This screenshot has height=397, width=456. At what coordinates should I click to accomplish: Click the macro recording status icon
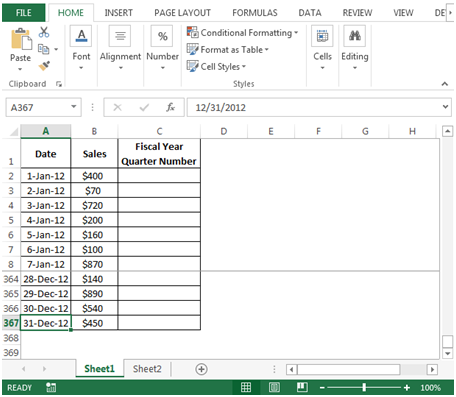coord(51,387)
